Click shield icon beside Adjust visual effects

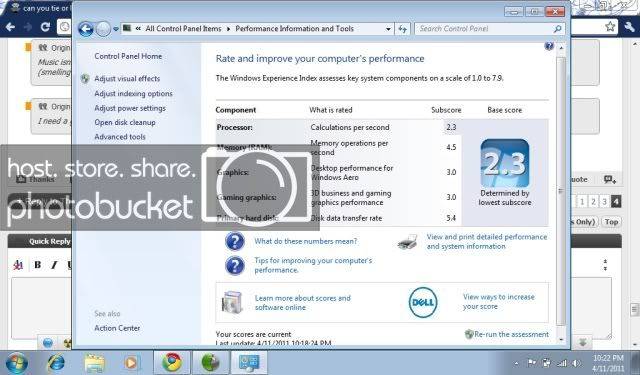pyautogui.click(x=85, y=78)
